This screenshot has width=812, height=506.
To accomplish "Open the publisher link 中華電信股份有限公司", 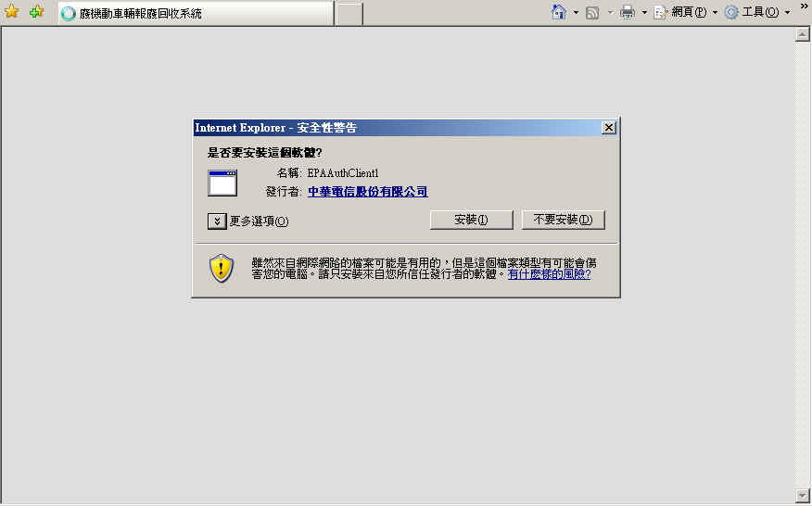I will (x=368, y=192).
